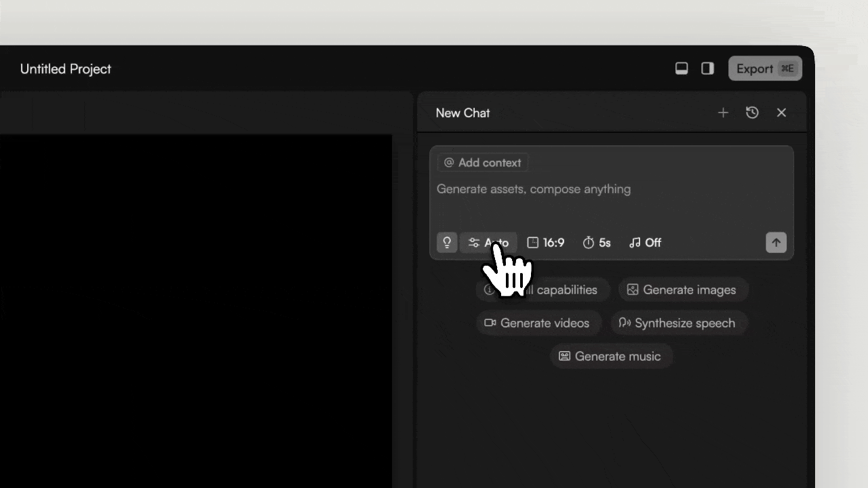Image resolution: width=868 pixels, height=488 pixels.
Task: Toggle the bottom panel layout icon
Action: 682,68
